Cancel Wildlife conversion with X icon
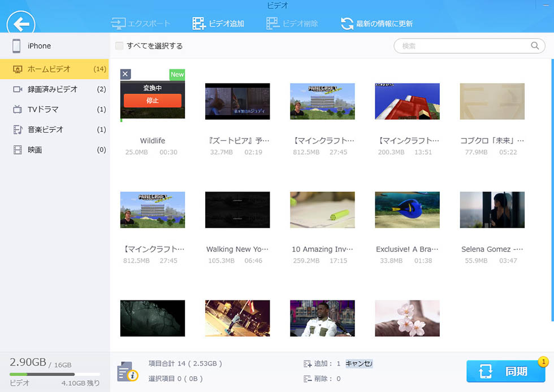The width and height of the screenshot is (554, 392). tap(125, 74)
